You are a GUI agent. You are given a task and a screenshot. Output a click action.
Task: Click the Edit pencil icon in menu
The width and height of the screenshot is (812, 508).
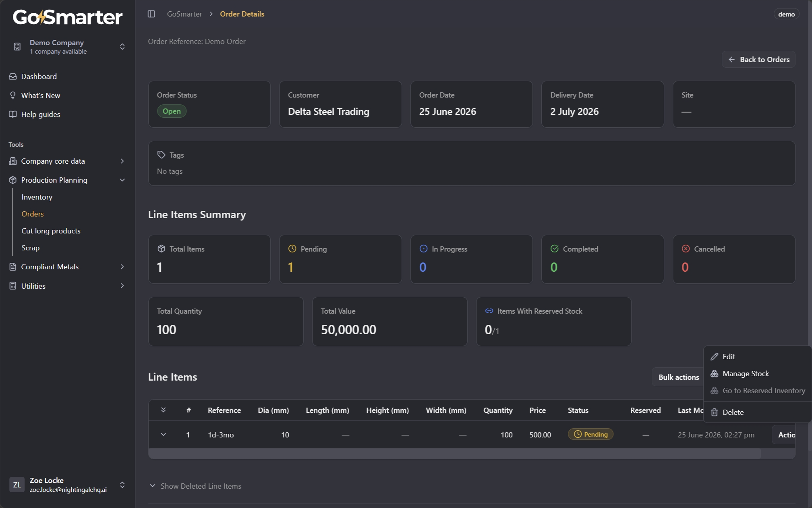coord(714,357)
